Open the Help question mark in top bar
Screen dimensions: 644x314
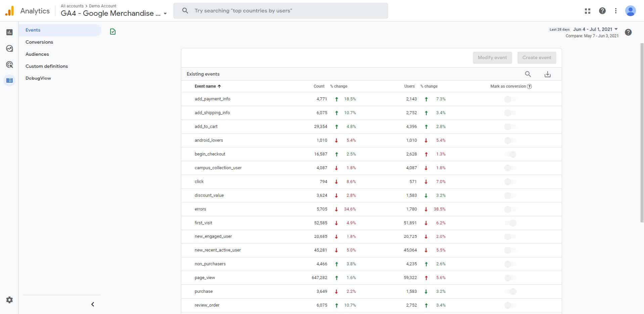coord(602,11)
